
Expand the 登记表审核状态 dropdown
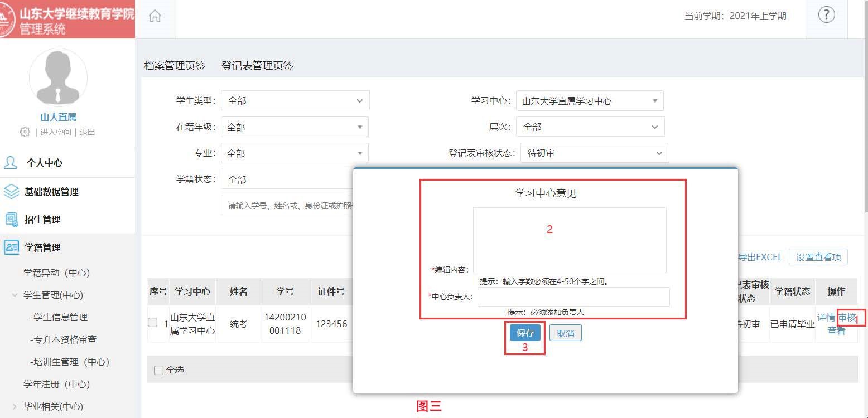594,153
